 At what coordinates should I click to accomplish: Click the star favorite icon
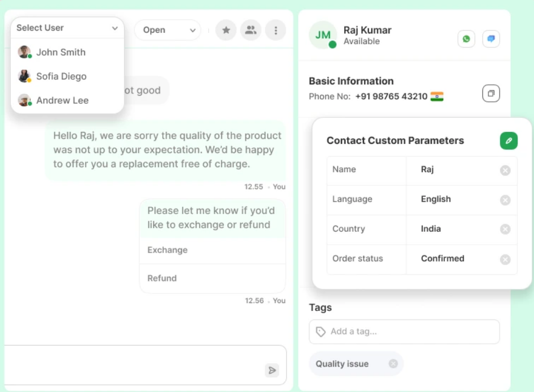[226, 30]
